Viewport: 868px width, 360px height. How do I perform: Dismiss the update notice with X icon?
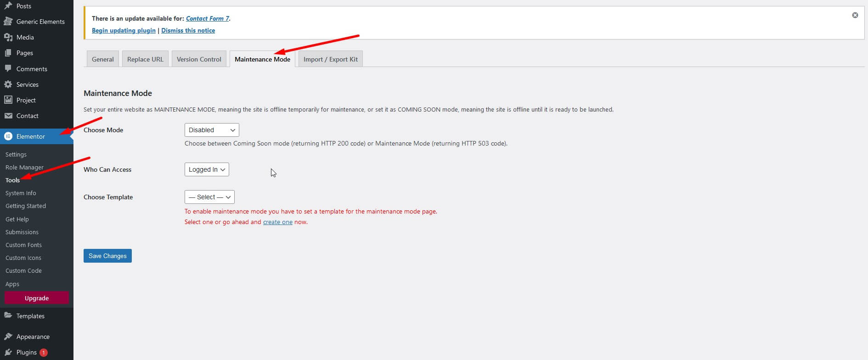pos(855,15)
